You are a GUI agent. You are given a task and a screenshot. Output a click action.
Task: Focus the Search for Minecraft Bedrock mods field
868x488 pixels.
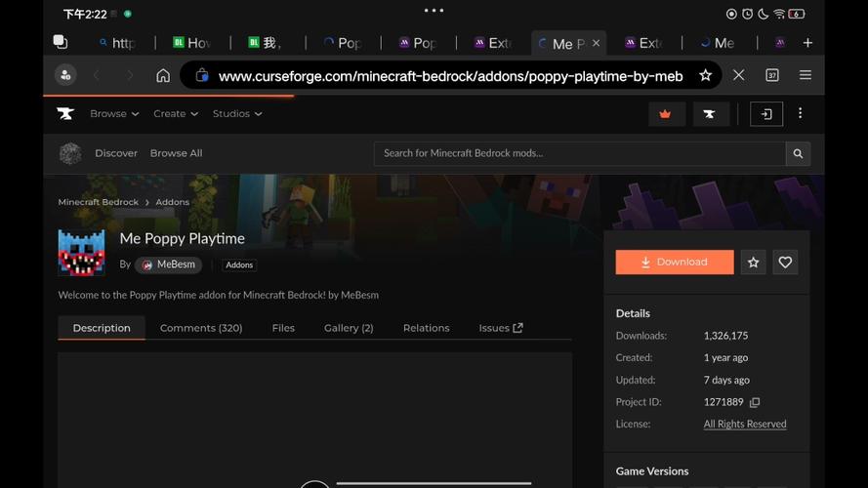click(x=580, y=154)
